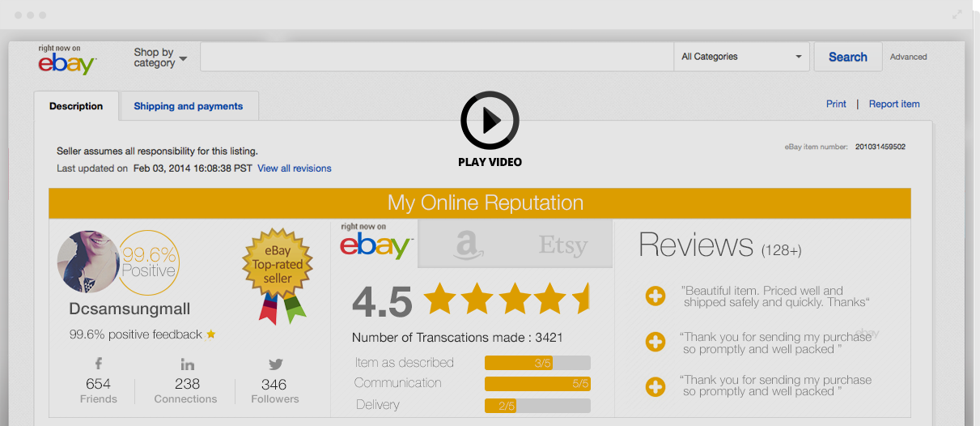Select the Description tab
This screenshot has height=426, width=980.
[76, 106]
